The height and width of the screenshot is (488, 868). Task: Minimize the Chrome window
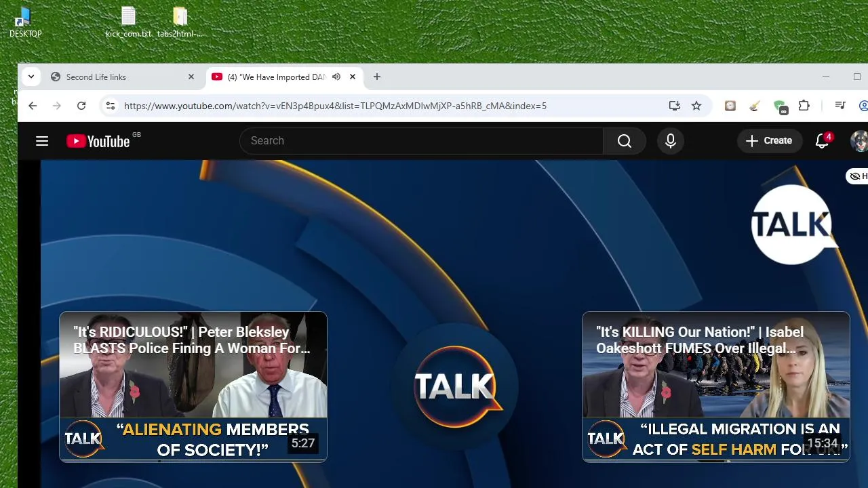point(826,77)
